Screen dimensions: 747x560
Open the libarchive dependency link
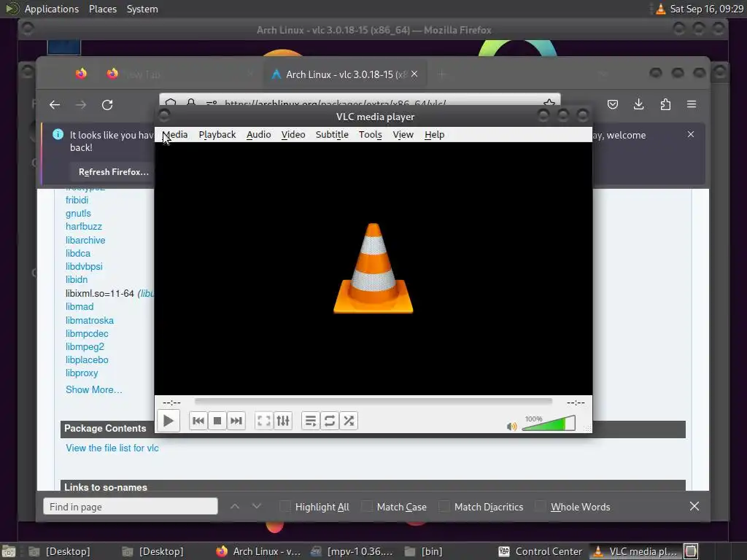pos(85,240)
